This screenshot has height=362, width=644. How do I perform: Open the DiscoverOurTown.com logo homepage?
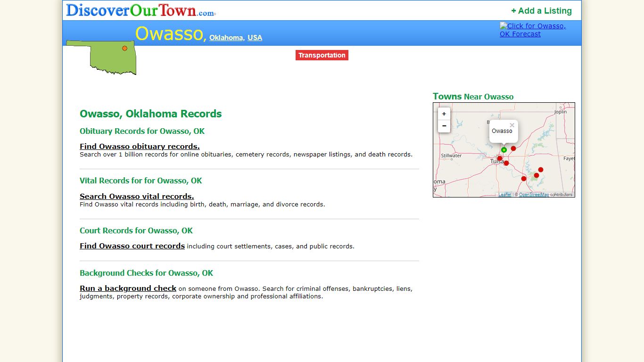140,10
